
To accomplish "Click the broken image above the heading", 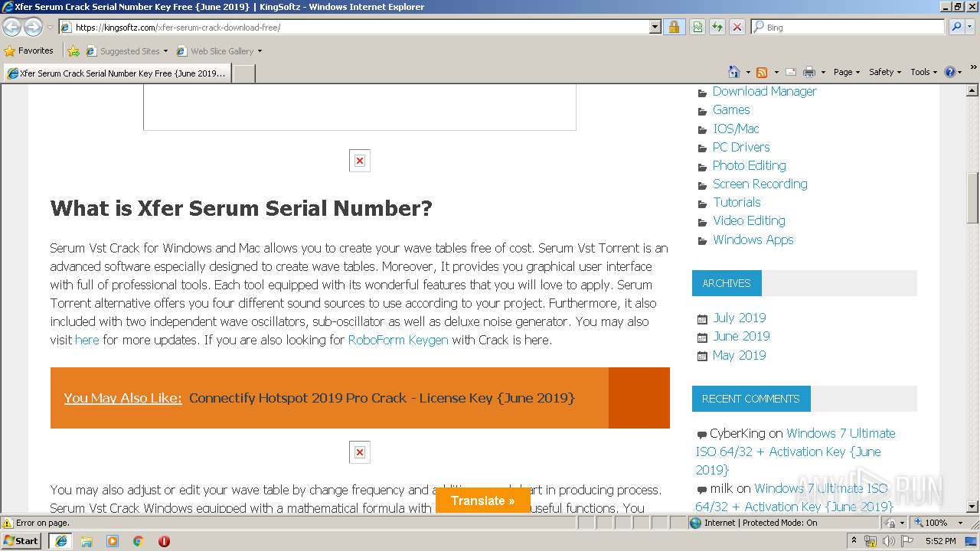I will tap(360, 161).
